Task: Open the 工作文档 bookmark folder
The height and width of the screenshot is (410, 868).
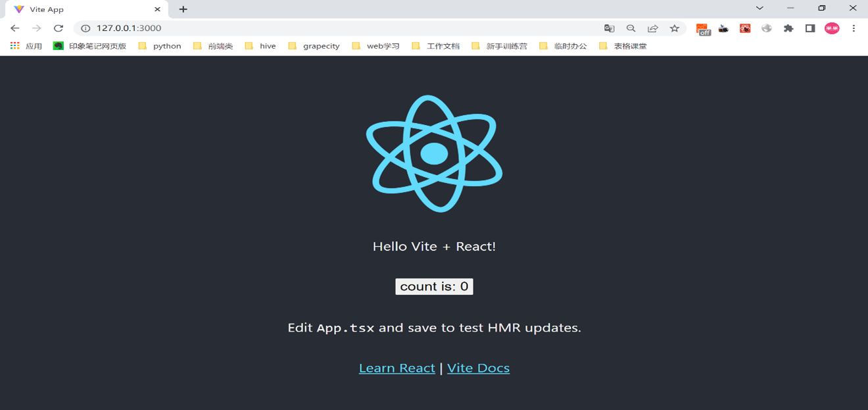Action: click(x=435, y=46)
